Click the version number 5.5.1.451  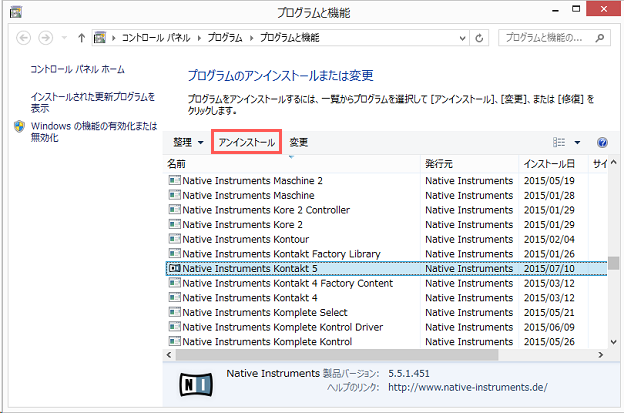(409, 374)
